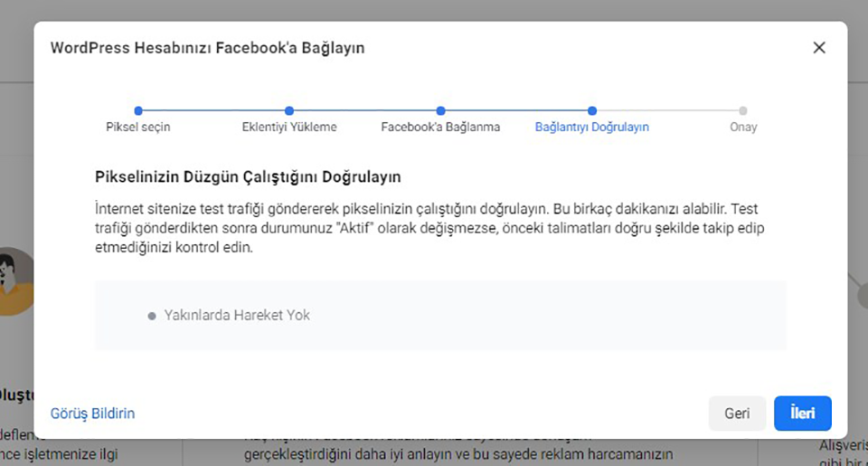Select the Piksel seçin step
The height and width of the screenshot is (466, 868).
pos(137,127)
